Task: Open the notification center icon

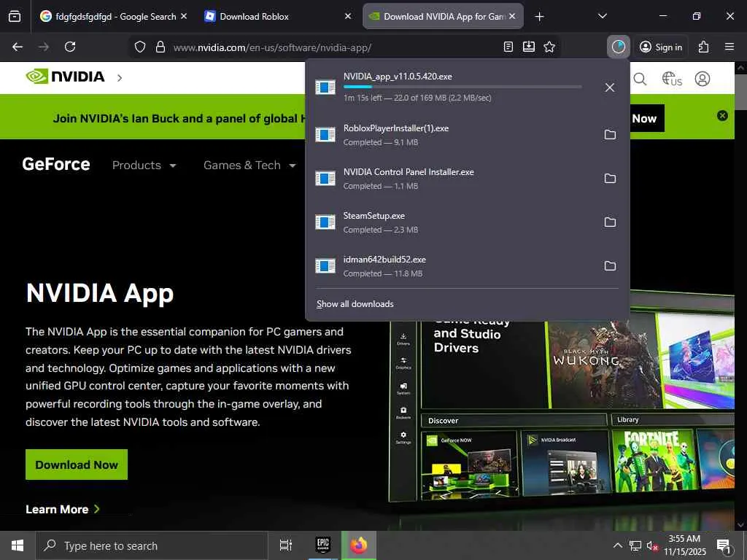Action: [724, 546]
